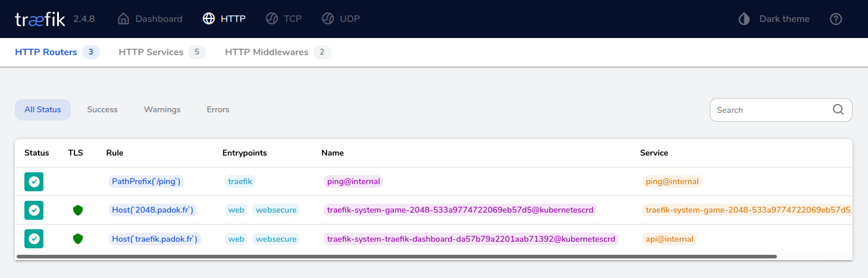
Task: Click websecure entrypoint in traefik.padok.fr row
Action: [x=276, y=239]
